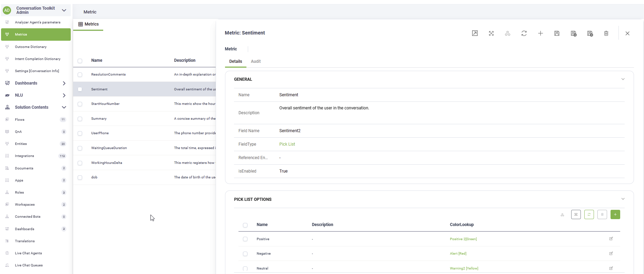Refresh the pick list options table
Image resolution: width=644 pixels, height=274 pixels.
tap(589, 215)
